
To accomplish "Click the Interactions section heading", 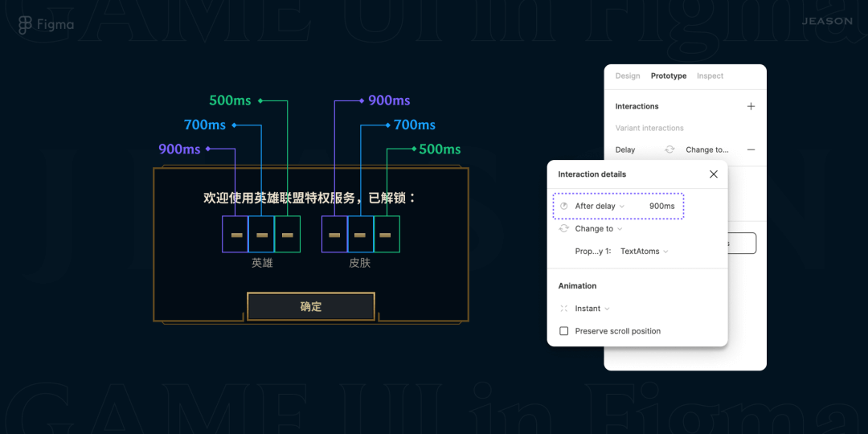I will pyautogui.click(x=637, y=106).
